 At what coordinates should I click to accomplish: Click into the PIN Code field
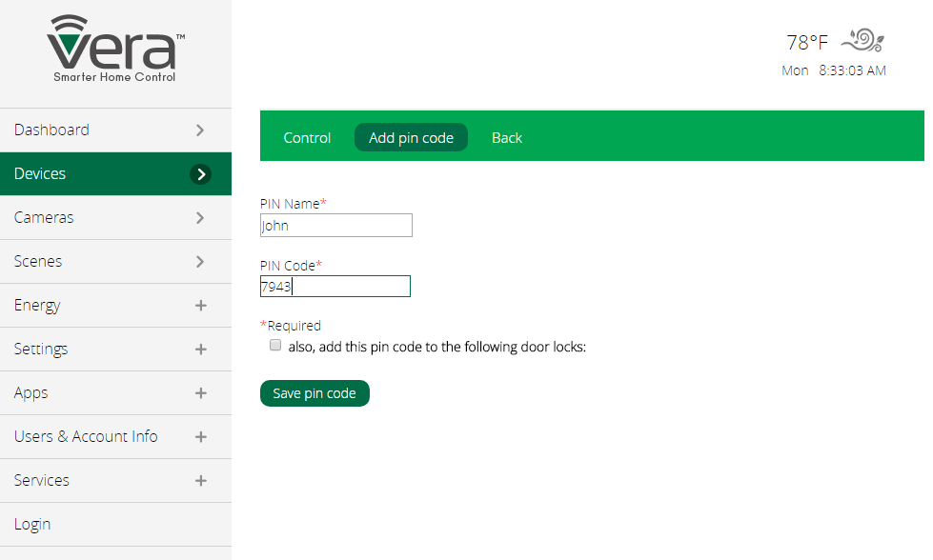click(x=335, y=287)
